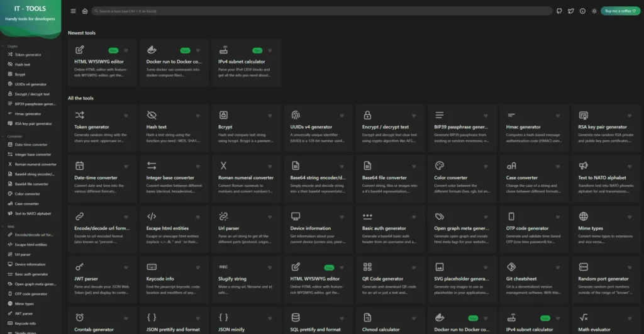Click the JSON minify braces icon
Viewport: 644px width, 334px height.
click(223, 317)
